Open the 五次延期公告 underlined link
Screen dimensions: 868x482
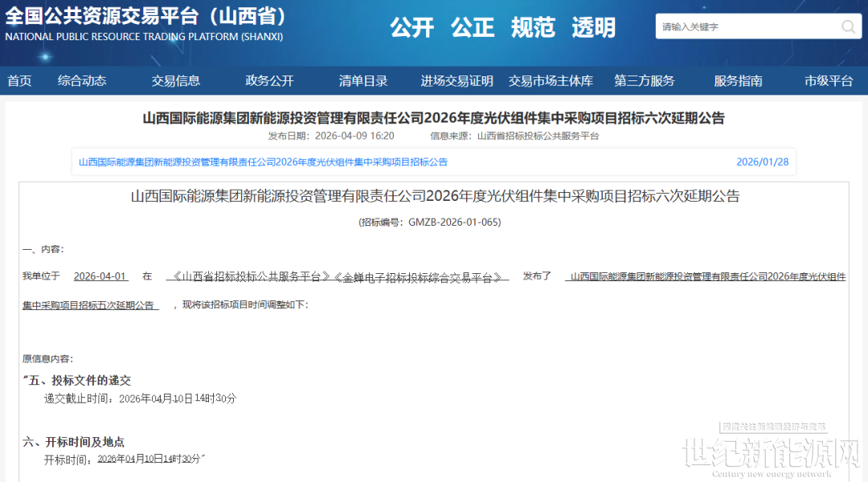90,305
